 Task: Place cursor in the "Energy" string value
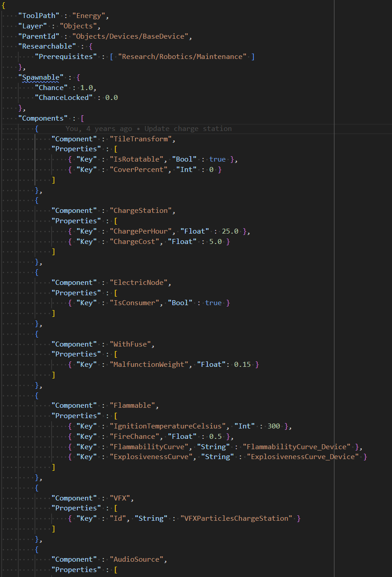[89, 16]
